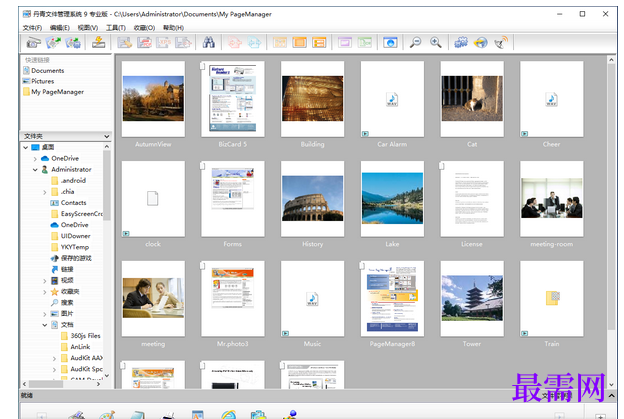Open My PageManager quick link
Image resolution: width=624 pixels, height=419 pixels.
coord(53,92)
